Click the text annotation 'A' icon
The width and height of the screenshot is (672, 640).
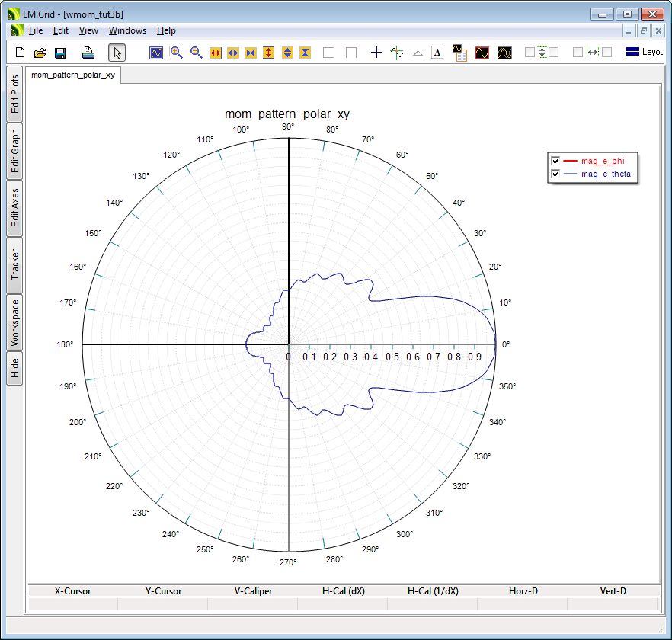pyautogui.click(x=437, y=53)
